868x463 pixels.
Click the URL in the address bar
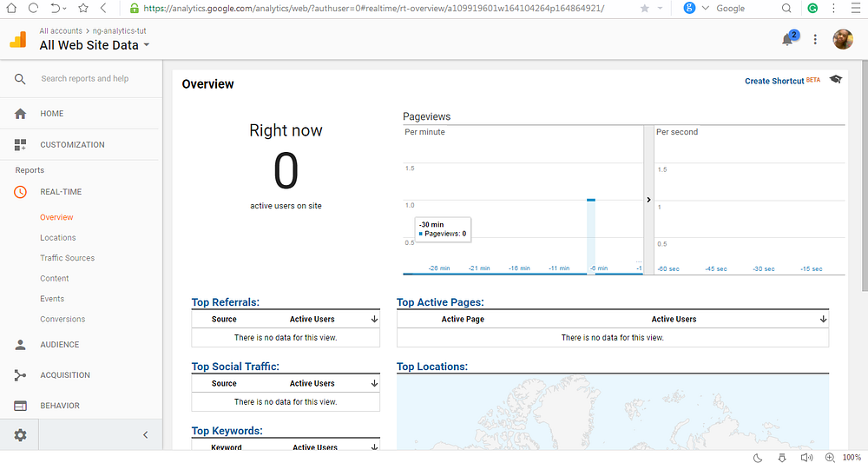(373, 9)
